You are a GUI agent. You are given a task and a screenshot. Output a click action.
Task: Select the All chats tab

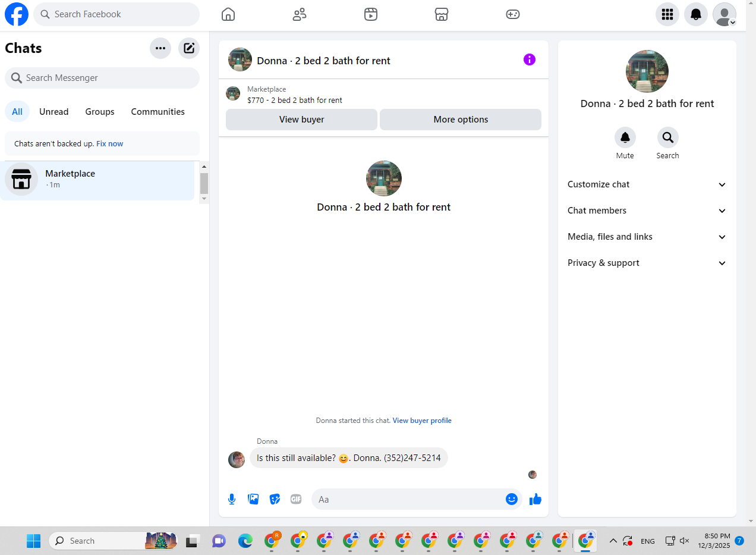coord(17,111)
